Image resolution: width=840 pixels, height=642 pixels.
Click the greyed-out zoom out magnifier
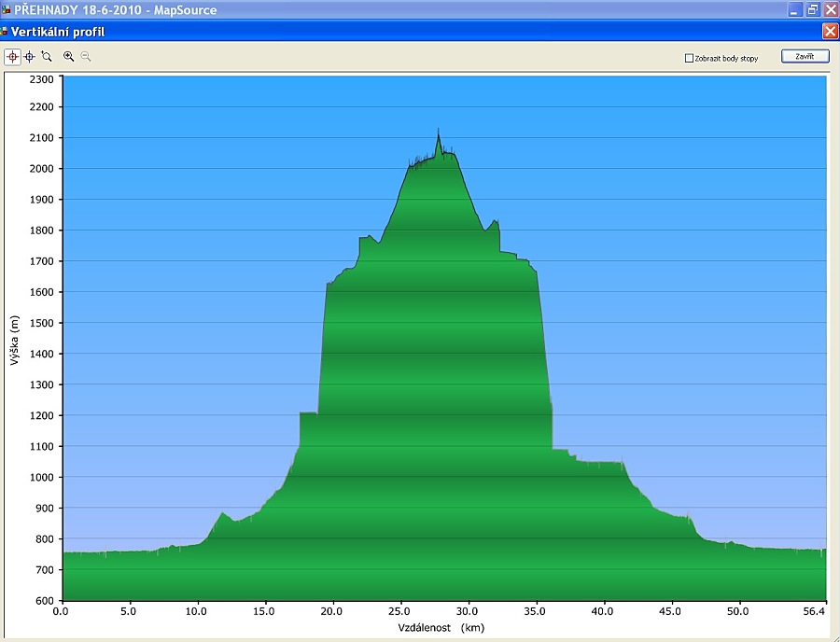[86, 56]
